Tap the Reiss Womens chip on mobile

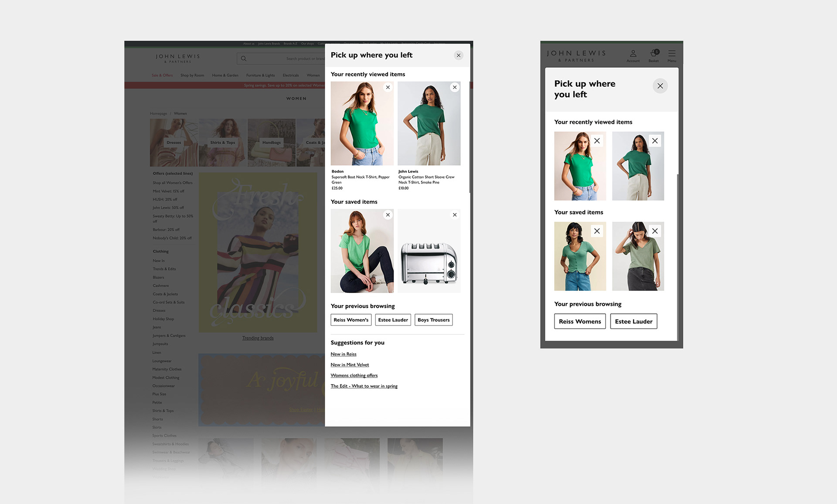pos(580,321)
